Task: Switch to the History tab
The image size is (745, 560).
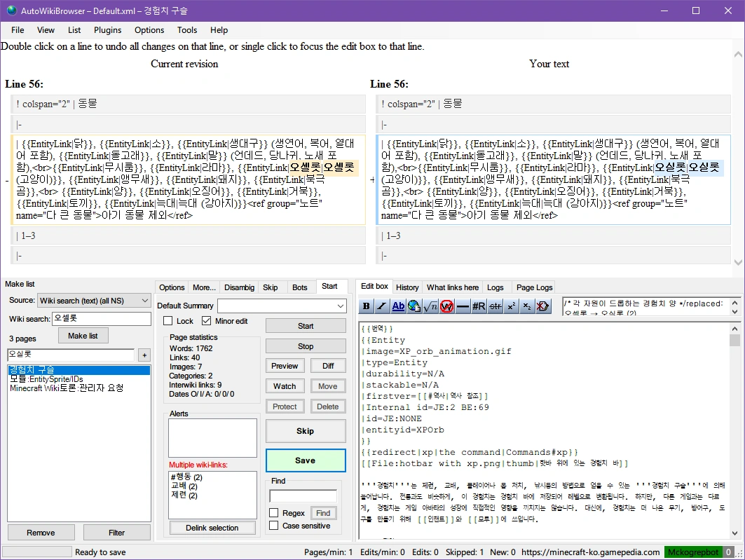Action: [407, 287]
